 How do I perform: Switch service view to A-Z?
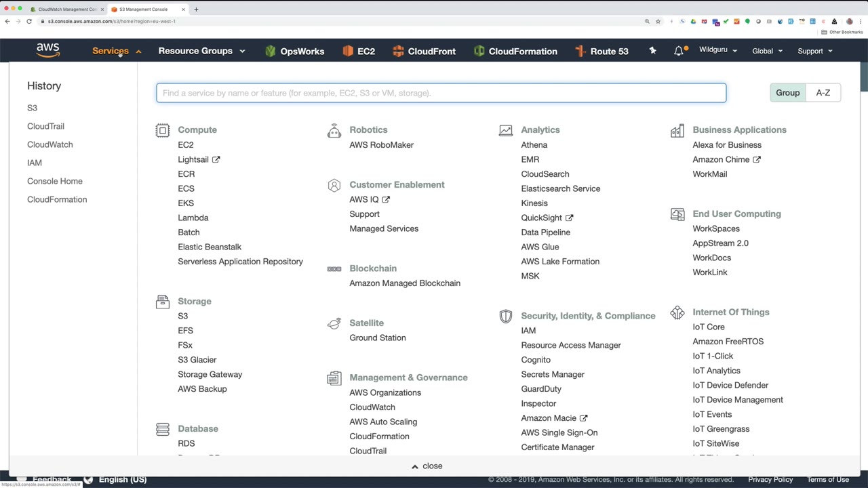[x=823, y=93]
